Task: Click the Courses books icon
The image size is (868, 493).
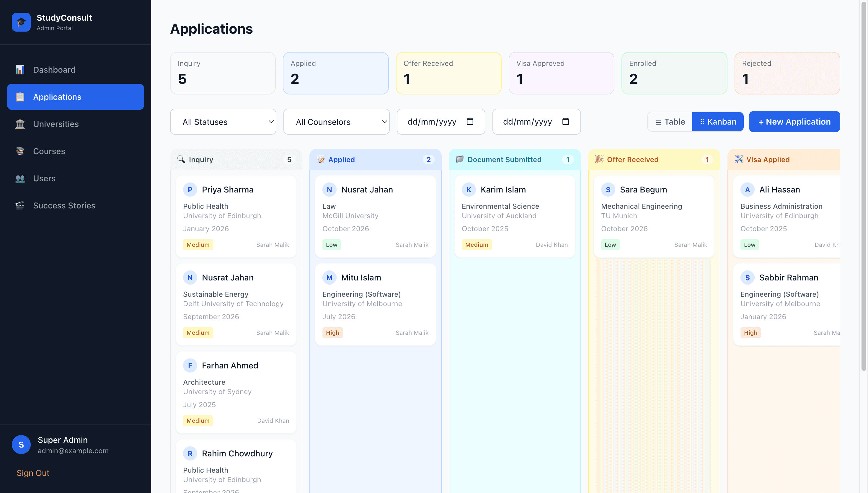Action: (x=20, y=151)
